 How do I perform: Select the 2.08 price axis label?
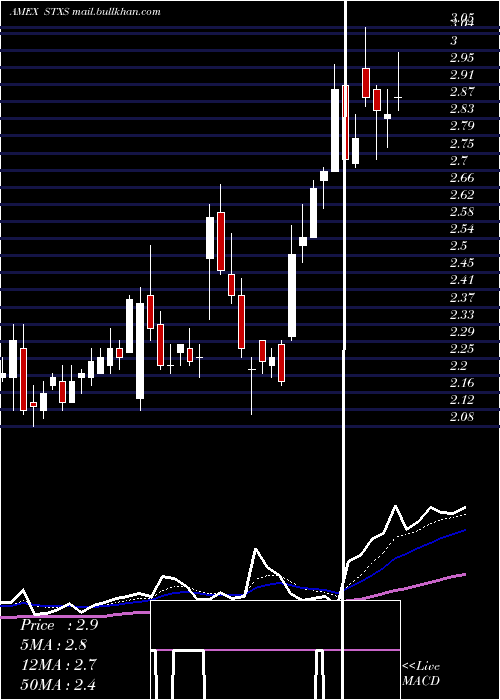[462, 417]
